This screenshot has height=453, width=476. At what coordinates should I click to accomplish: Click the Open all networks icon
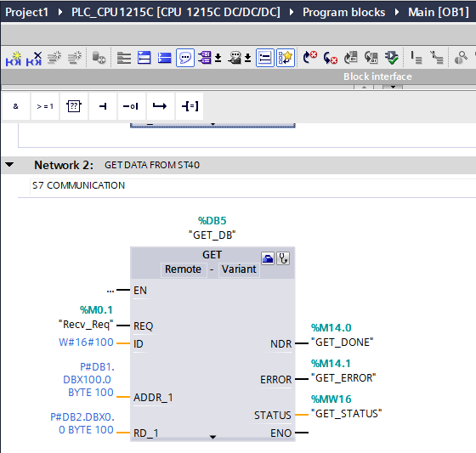point(124,58)
